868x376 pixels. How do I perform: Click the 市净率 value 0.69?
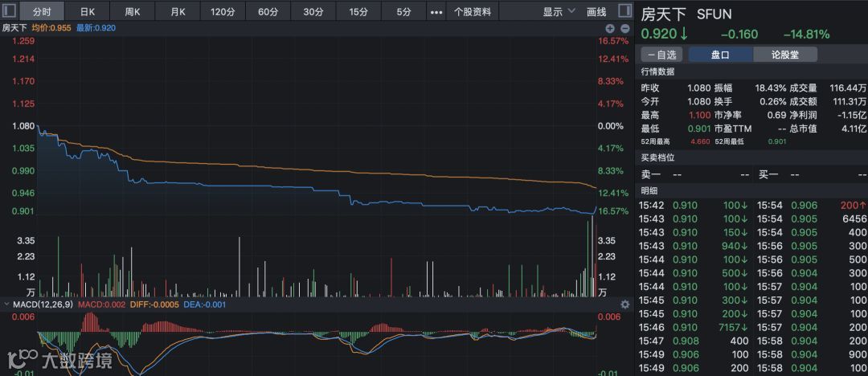point(776,115)
